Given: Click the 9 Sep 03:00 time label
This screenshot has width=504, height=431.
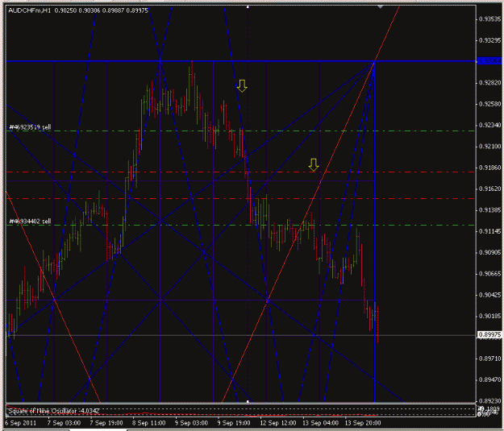Looking at the screenshot, I should coord(191,423).
